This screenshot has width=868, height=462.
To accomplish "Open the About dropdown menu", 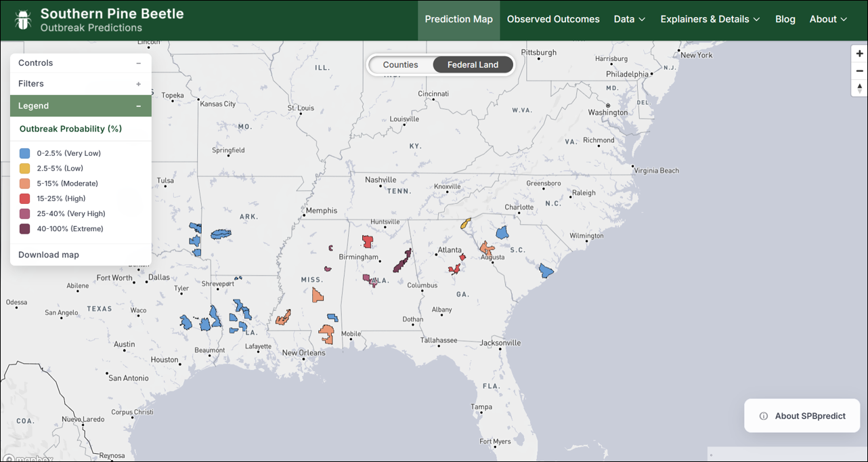I will 828,20.
